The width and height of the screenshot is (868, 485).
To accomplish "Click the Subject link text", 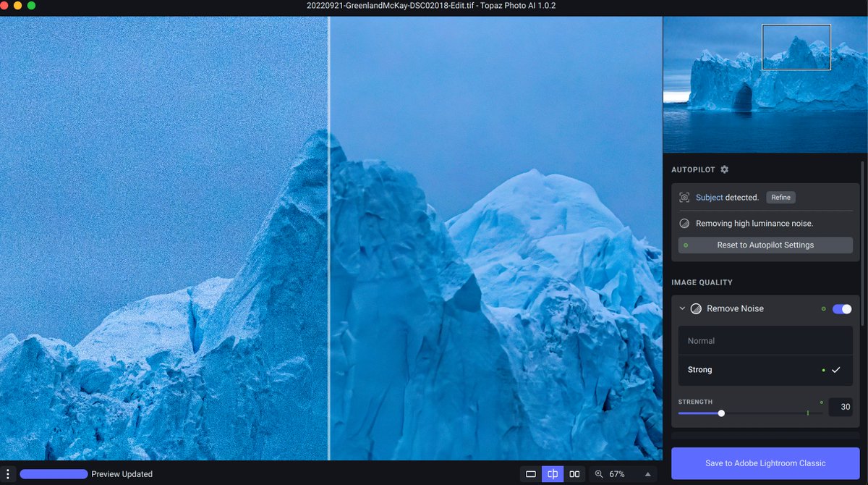I will point(709,198).
